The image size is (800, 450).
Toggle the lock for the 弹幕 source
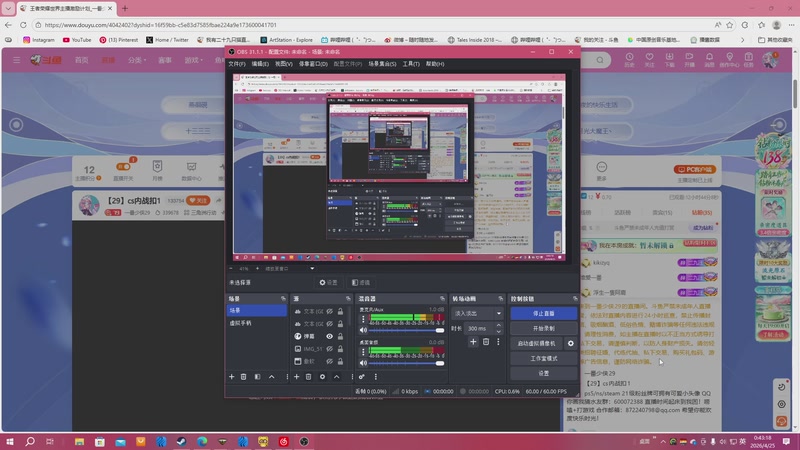340,336
